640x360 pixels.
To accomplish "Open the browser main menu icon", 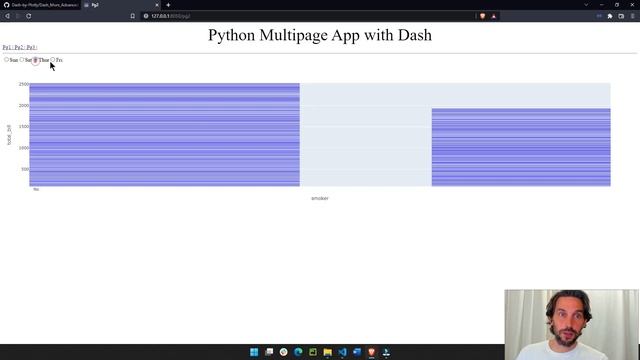I will tap(632, 16).
